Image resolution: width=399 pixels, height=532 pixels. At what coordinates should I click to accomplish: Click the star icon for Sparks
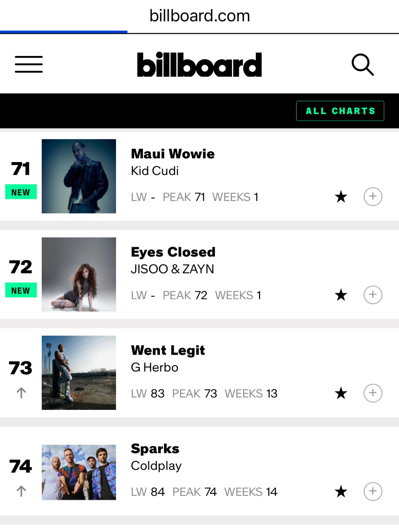[341, 492]
